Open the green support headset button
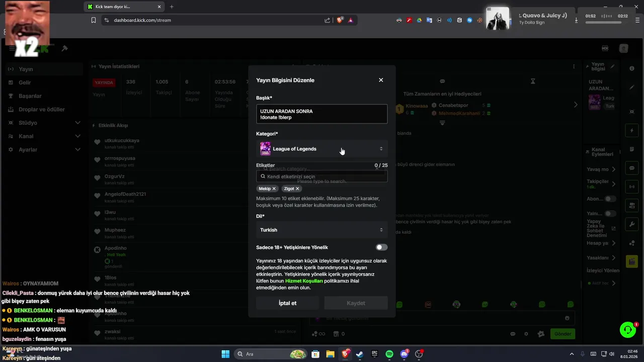 pos(628,330)
